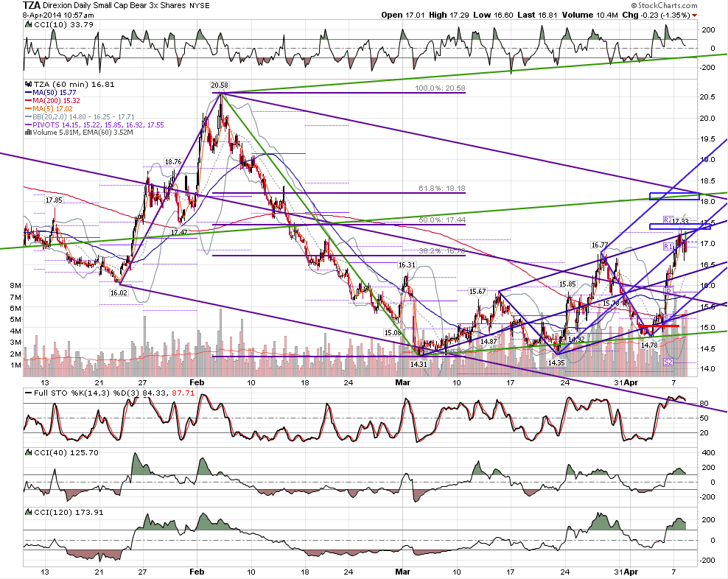Viewport: 728px width, 579px height.
Task: Click the 16.31 price label
Action: [407, 264]
